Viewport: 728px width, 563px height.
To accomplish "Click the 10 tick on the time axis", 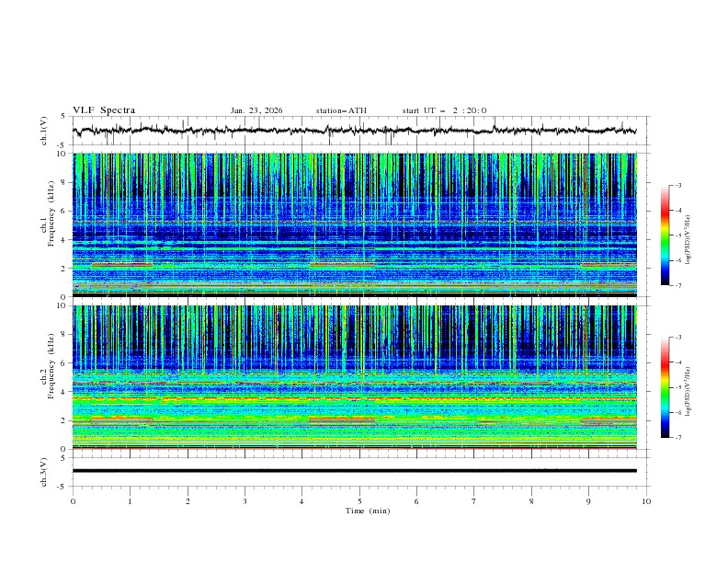I will click(x=646, y=501).
